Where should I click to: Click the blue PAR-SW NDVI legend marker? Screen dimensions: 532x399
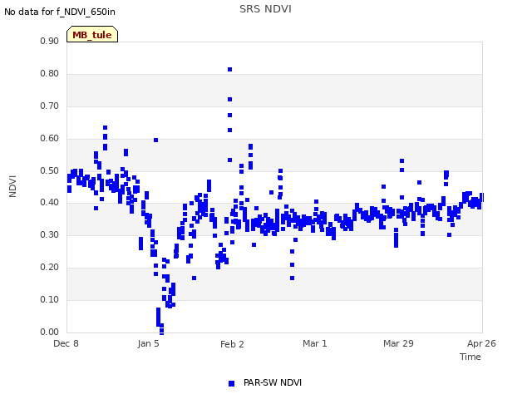(231, 383)
